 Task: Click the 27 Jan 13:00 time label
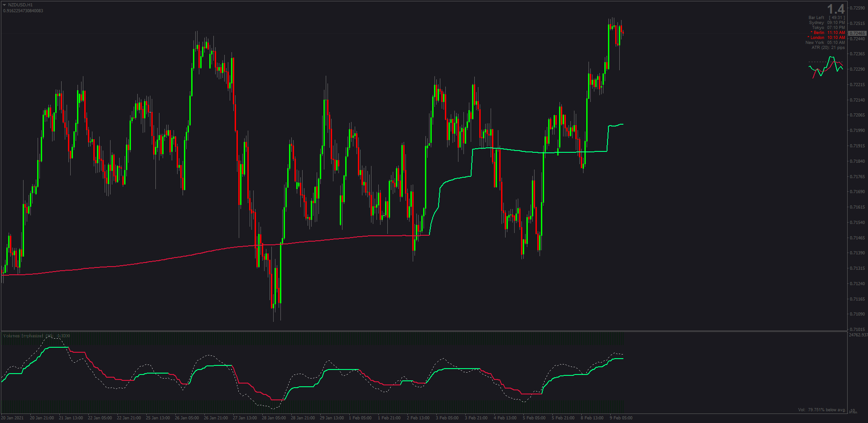tap(245, 418)
